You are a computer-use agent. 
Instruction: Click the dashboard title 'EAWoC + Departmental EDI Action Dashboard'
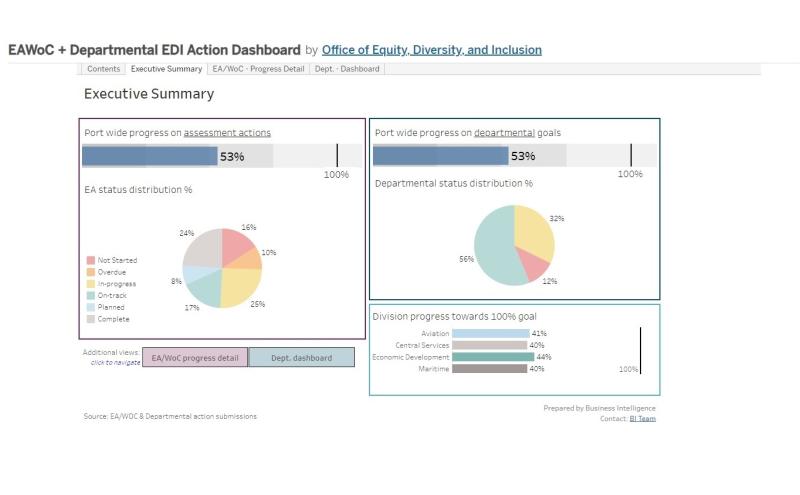tap(155, 50)
